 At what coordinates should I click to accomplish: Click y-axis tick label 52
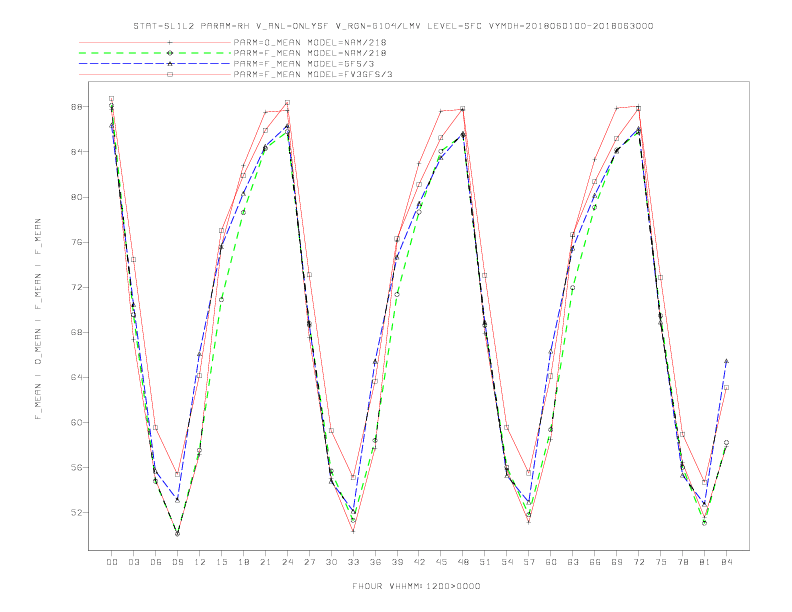[77, 513]
